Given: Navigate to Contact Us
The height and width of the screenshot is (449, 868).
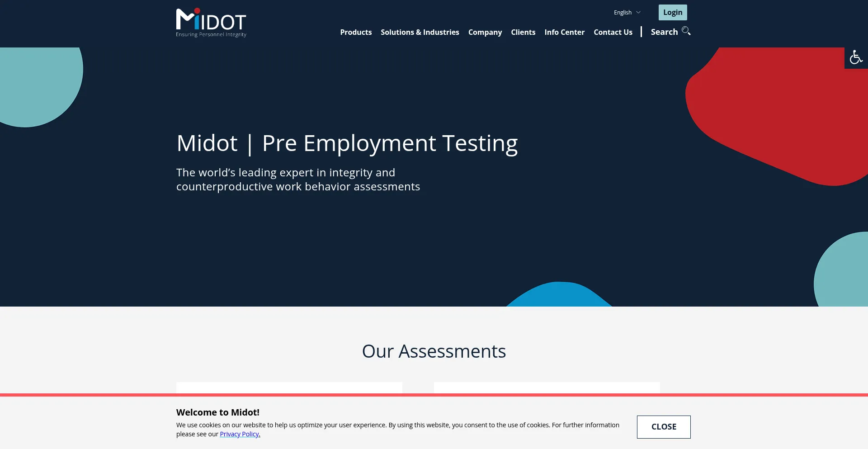Looking at the screenshot, I should [613, 32].
